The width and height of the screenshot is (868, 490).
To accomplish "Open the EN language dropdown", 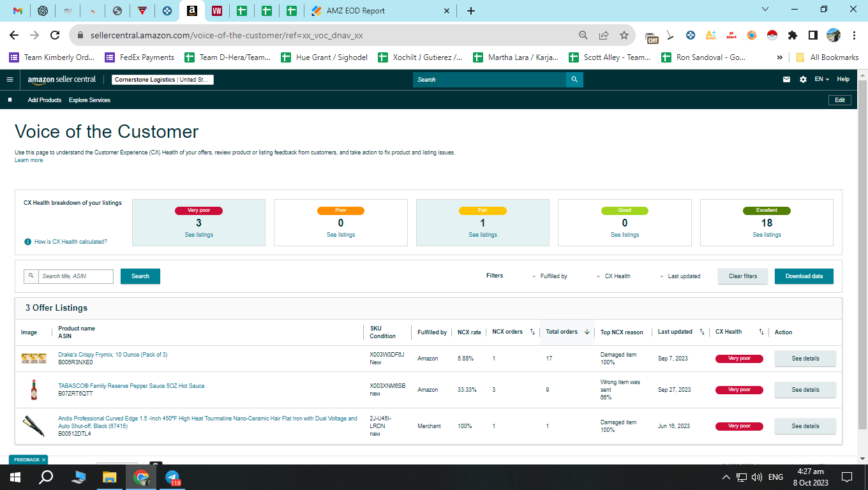I will 822,80.
